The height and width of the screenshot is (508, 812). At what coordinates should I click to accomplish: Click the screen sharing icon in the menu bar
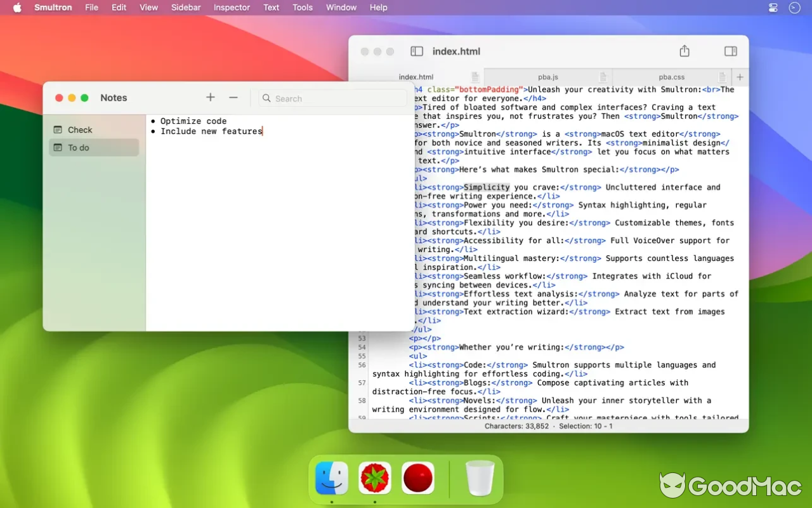pyautogui.click(x=773, y=8)
